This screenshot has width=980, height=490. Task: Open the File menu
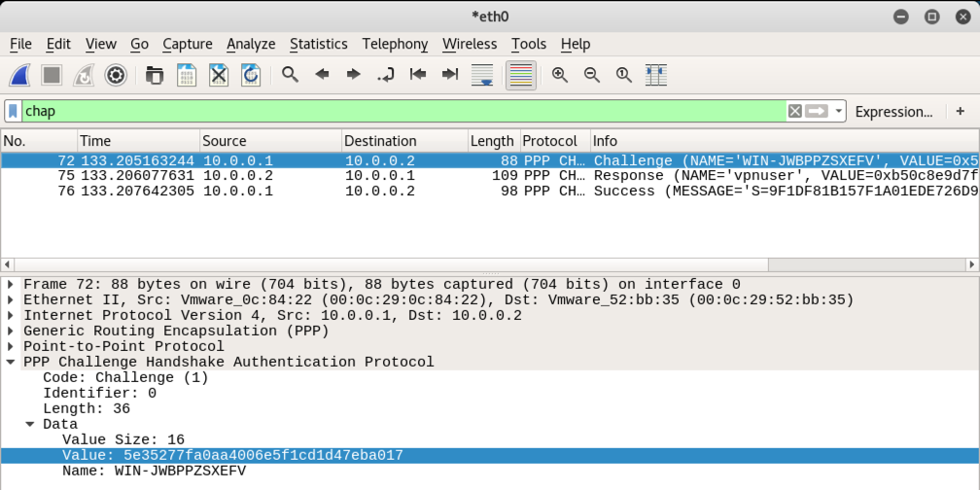pyautogui.click(x=20, y=44)
